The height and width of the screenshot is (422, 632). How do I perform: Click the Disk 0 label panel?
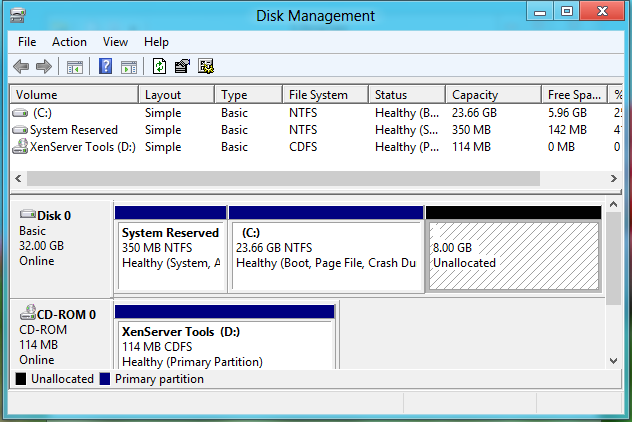(61, 245)
